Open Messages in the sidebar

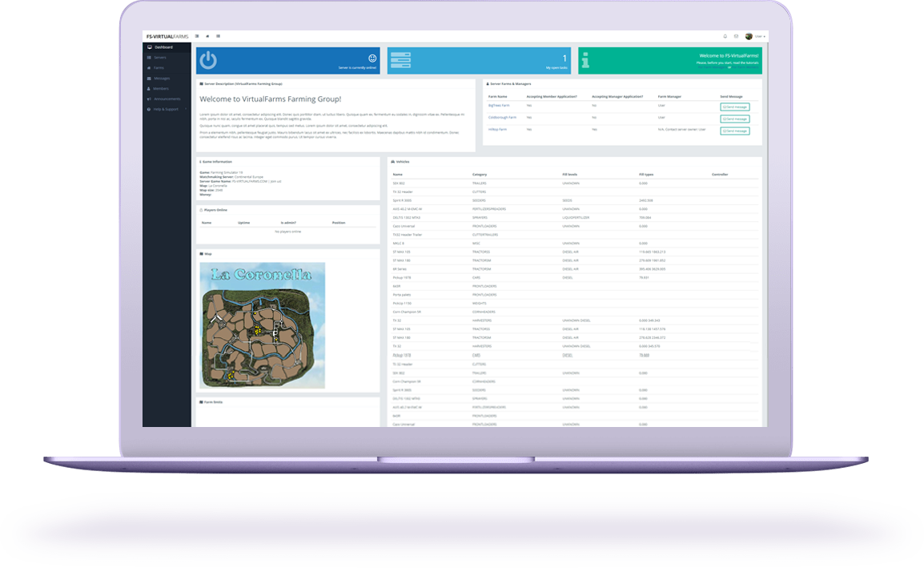[x=167, y=79]
